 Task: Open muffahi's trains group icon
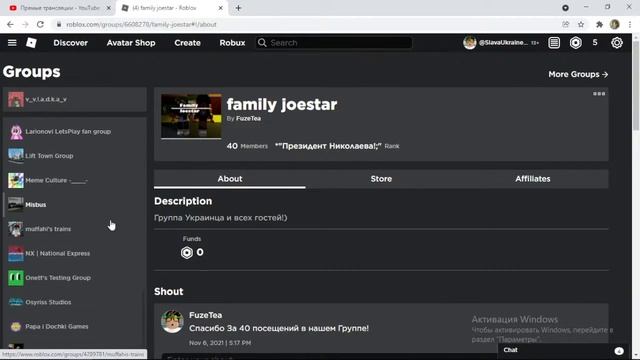pyautogui.click(x=16, y=229)
